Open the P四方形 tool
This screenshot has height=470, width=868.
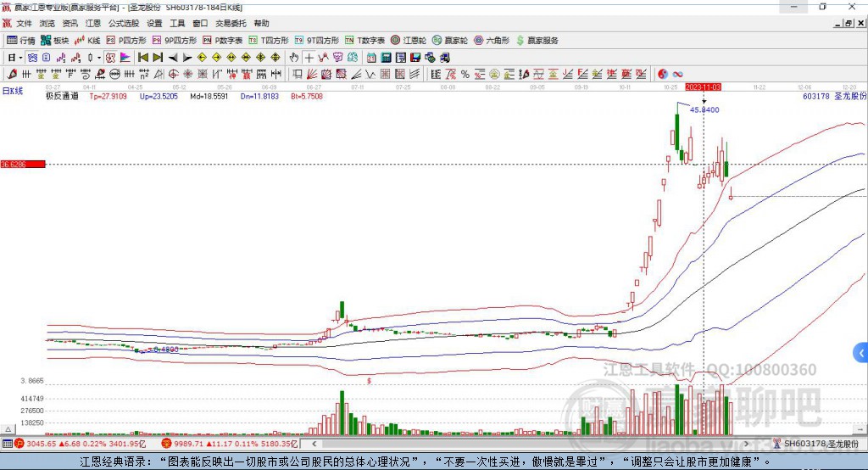tap(126, 41)
